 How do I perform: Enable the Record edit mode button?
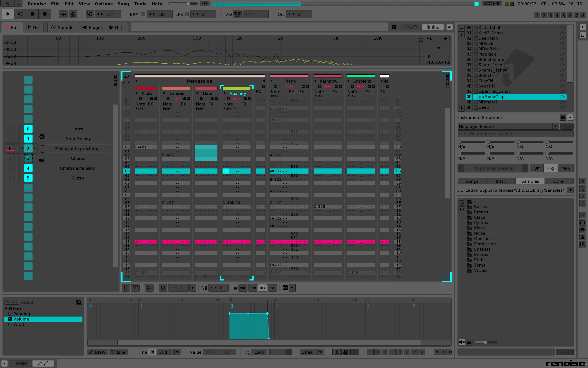(45, 14)
